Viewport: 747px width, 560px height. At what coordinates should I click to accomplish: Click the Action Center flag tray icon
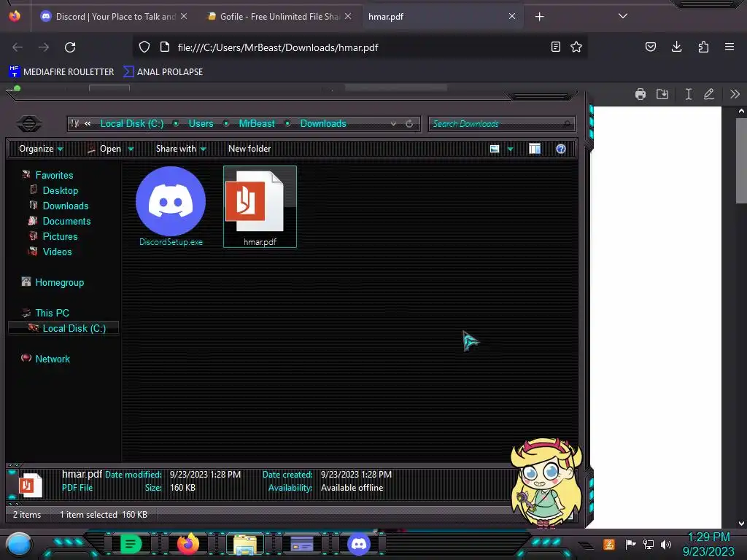pos(630,544)
